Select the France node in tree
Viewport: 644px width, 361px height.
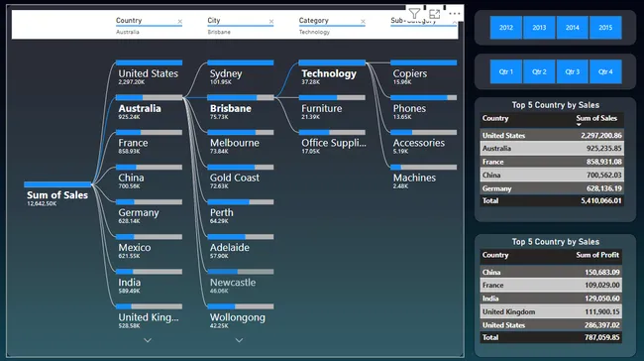pyautogui.click(x=149, y=142)
